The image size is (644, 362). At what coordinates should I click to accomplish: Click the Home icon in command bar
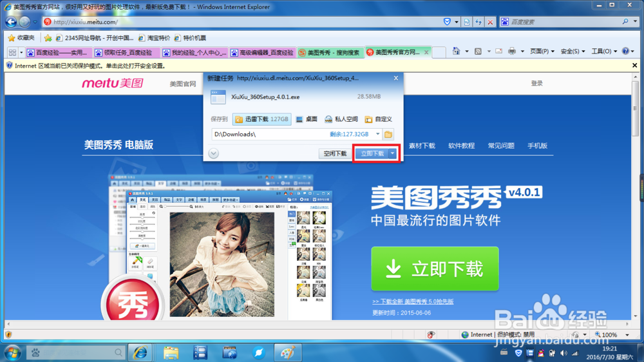tap(456, 52)
